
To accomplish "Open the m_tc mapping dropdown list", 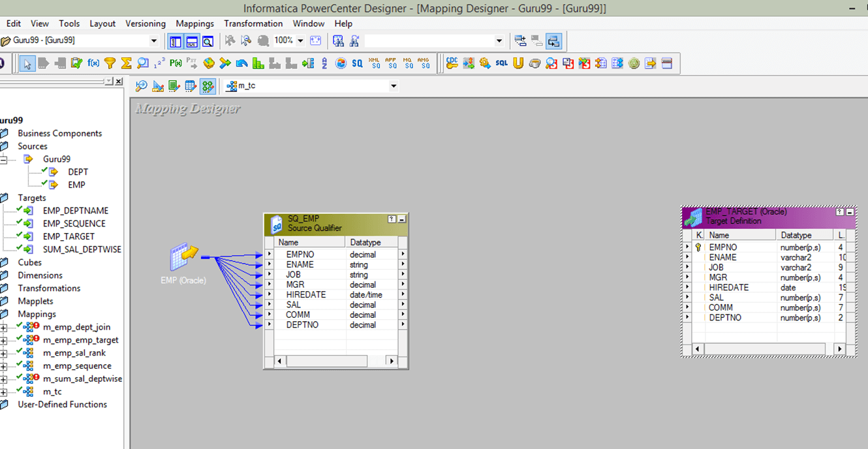I will [x=393, y=86].
